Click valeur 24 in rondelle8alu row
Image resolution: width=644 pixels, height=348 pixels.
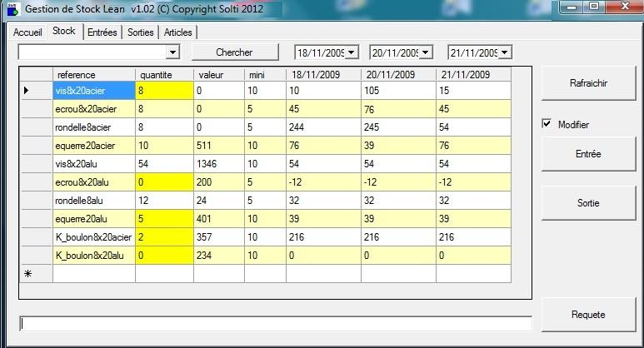[x=219, y=201]
